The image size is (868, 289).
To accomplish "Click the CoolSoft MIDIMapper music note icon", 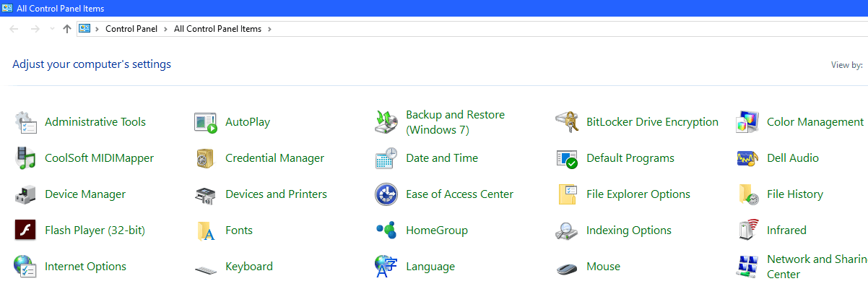I will click(x=26, y=158).
